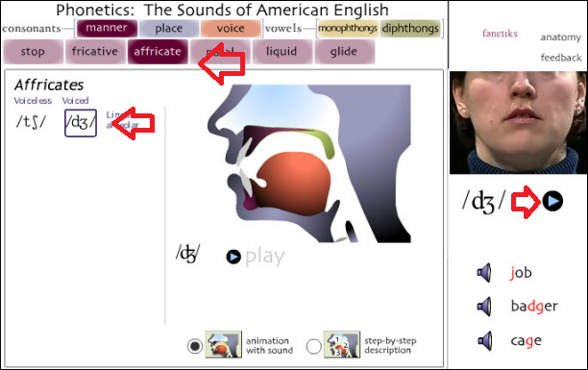Viewport: 588px width, 370px height.
Task: Click the animation with sound thumbnail
Action: (x=224, y=344)
